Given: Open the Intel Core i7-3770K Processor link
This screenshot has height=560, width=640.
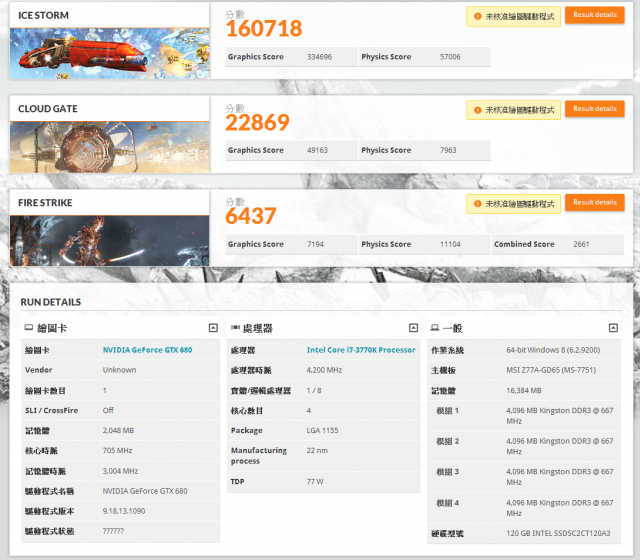Looking at the screenshot, I should click(361, 350).
